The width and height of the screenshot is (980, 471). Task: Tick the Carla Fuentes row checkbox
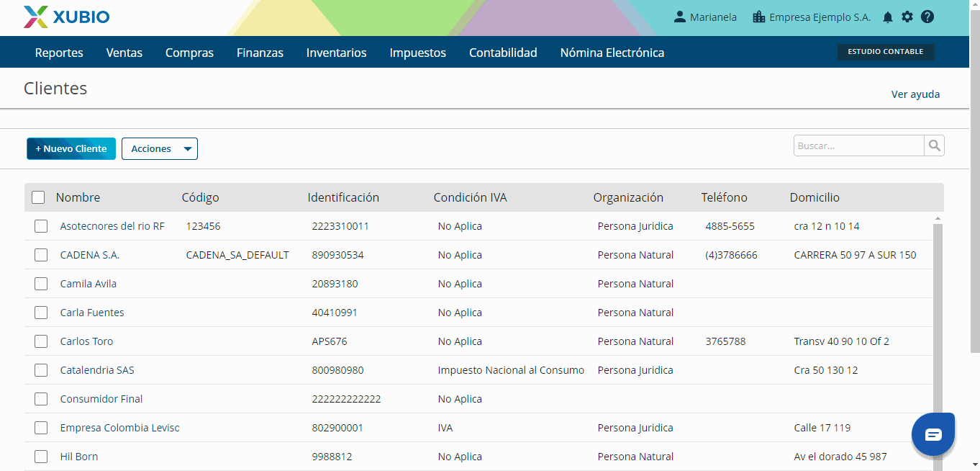pyautogui.click(x=41, y=313)
